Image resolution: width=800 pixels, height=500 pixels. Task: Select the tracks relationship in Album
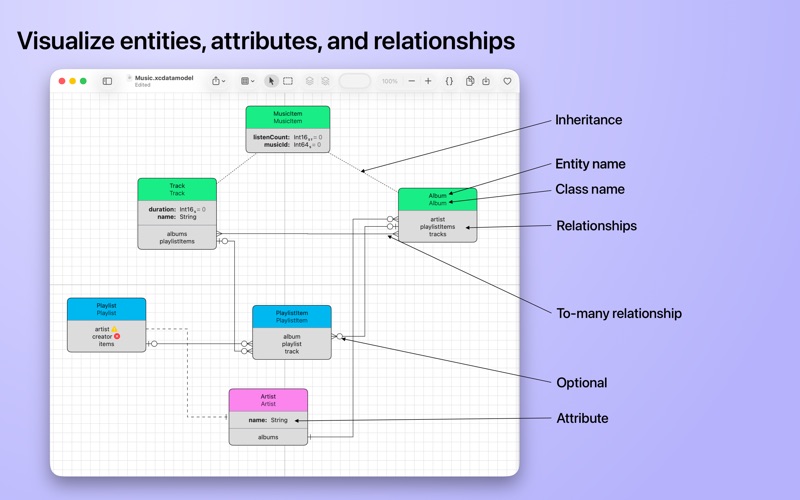click(x=437, y=234)
